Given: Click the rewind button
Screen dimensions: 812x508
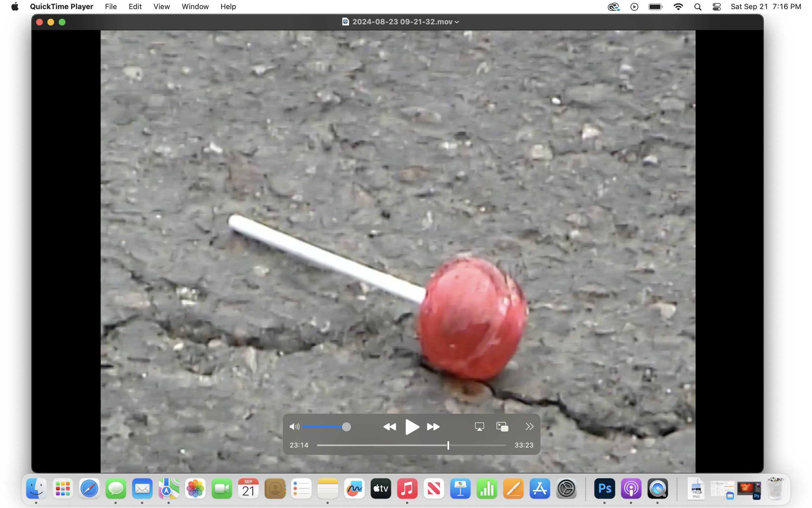Looking at the screenshot, I should coord(389,427).
